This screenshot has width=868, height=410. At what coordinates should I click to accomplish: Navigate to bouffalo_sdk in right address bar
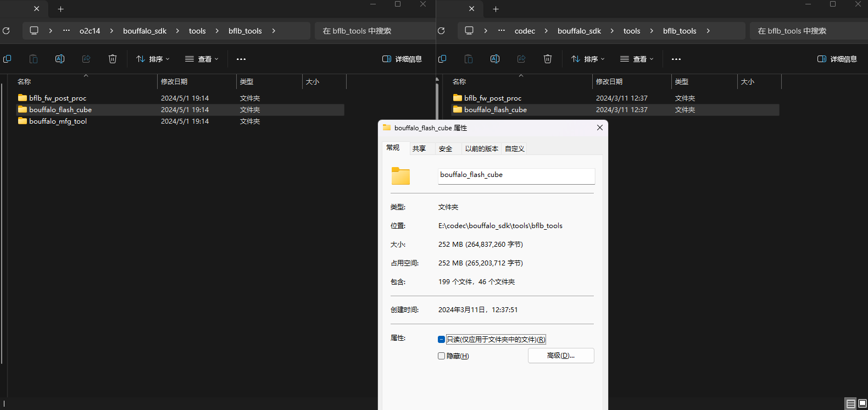[x=579, y=31]
